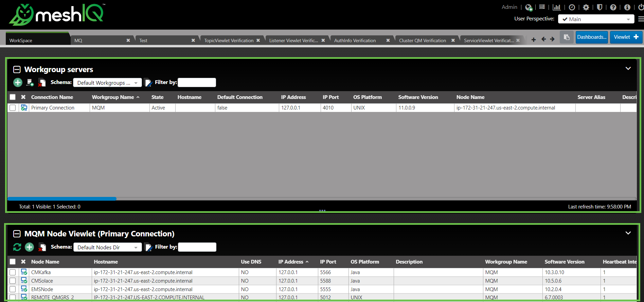Image resolution: width=644 pixels, height=302 pixels.
Task: Click Node Name column header
Action: (x=45, y=262)
